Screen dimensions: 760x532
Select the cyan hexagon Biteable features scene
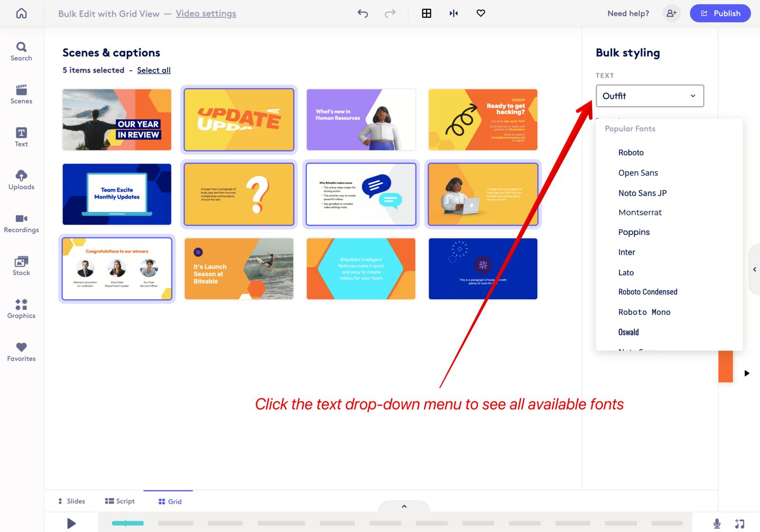pos(361,269)
